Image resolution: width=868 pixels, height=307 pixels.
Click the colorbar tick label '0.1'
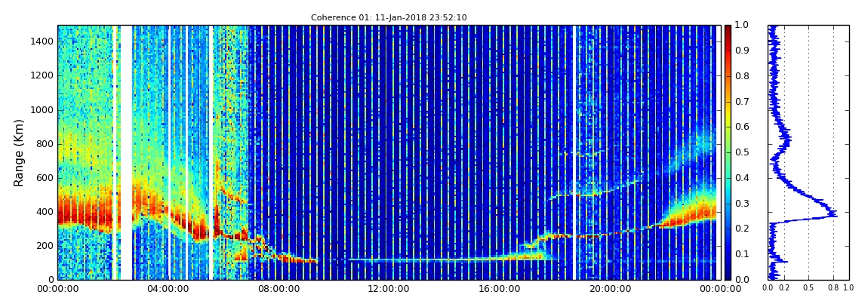[740, 254]
